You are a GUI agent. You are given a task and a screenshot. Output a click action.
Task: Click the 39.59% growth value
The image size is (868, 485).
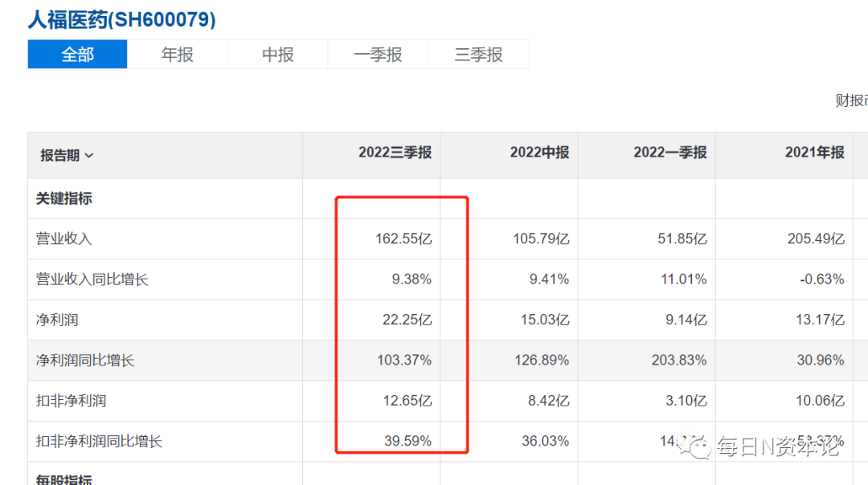click(408, 441)
